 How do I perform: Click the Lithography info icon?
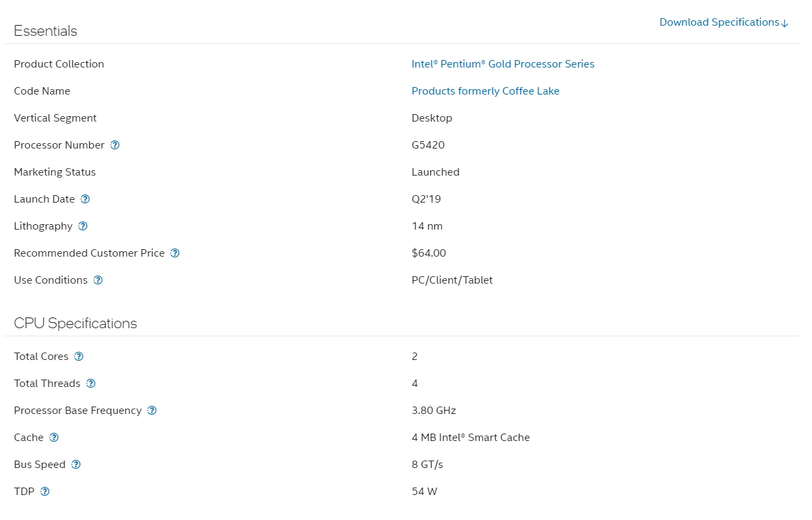coord(83,226)
